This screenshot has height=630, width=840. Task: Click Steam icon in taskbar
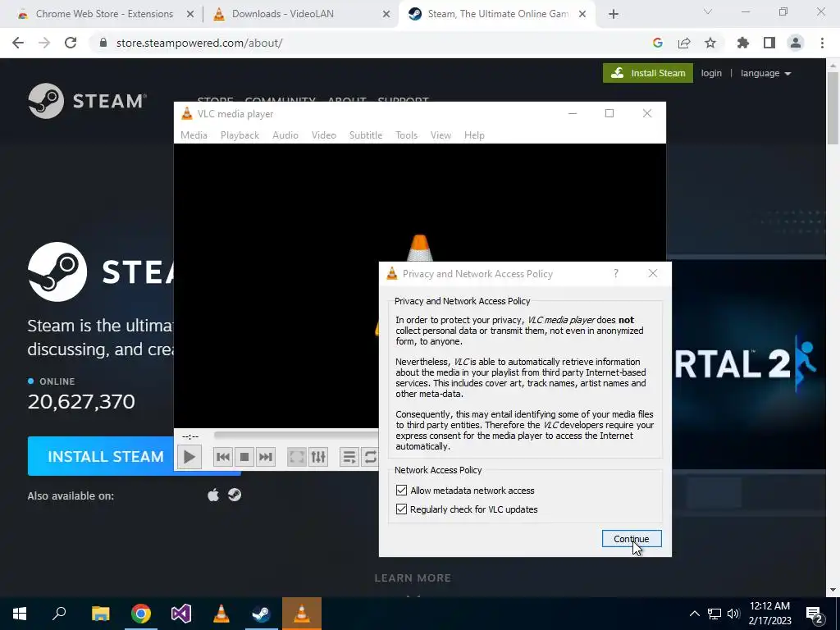click(x=262, y=614)
